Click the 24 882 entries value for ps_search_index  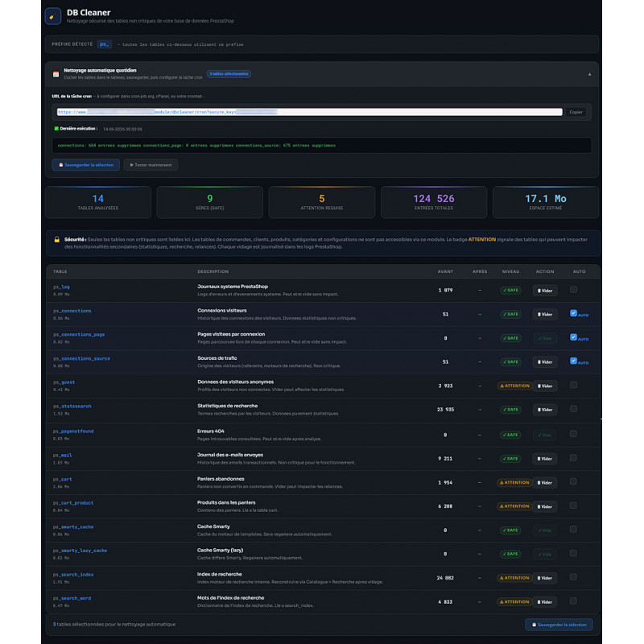click(445, 578)
